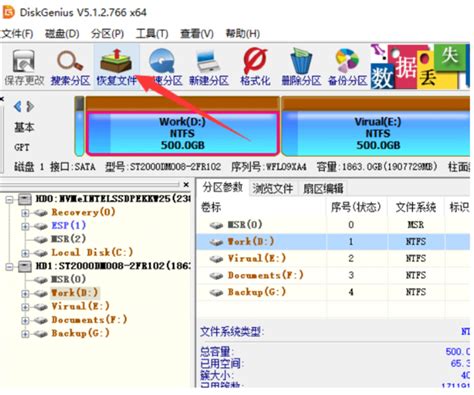Expand the ESP(1) tree node

25,226
